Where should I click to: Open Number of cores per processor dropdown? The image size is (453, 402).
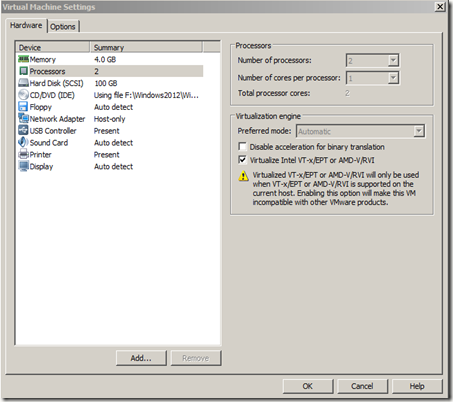(x=393, y=78)
